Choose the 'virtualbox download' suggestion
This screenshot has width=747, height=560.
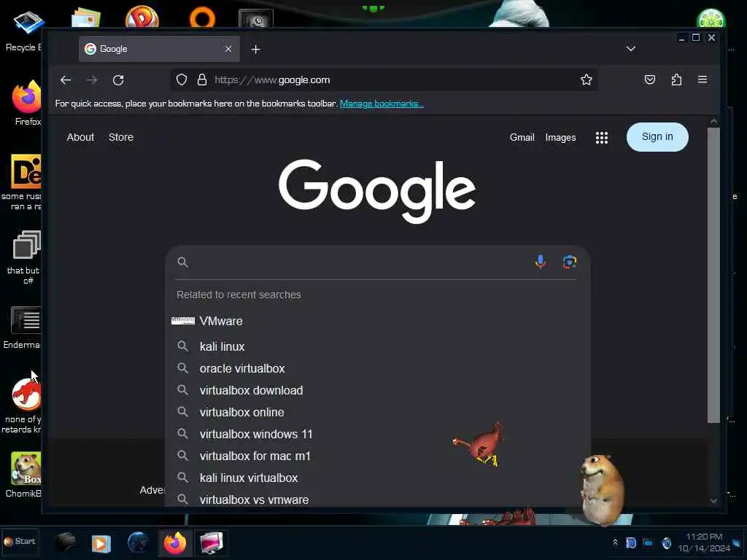(377, 390)
